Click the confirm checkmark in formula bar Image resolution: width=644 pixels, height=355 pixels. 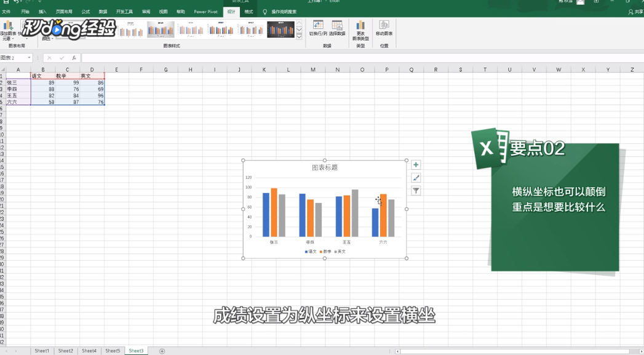pos(62,58)
